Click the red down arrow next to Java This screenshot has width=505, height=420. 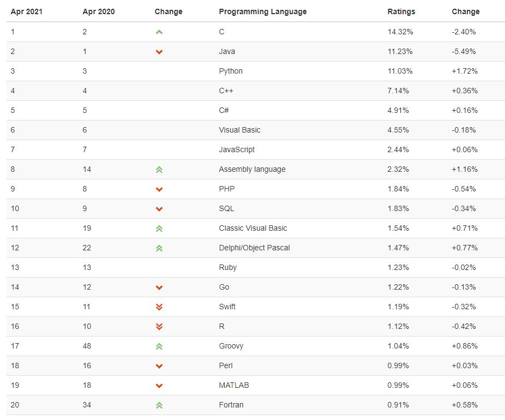[159, 52]
